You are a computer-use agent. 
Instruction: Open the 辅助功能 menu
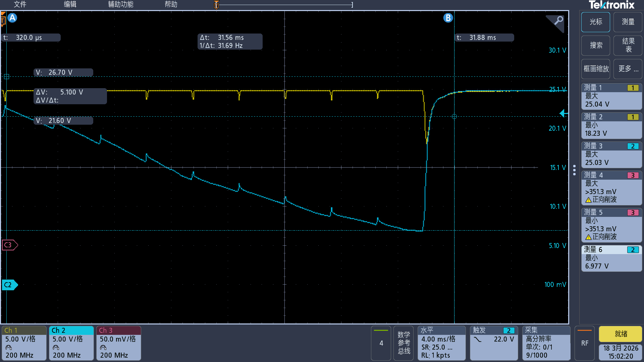[120, 4]
